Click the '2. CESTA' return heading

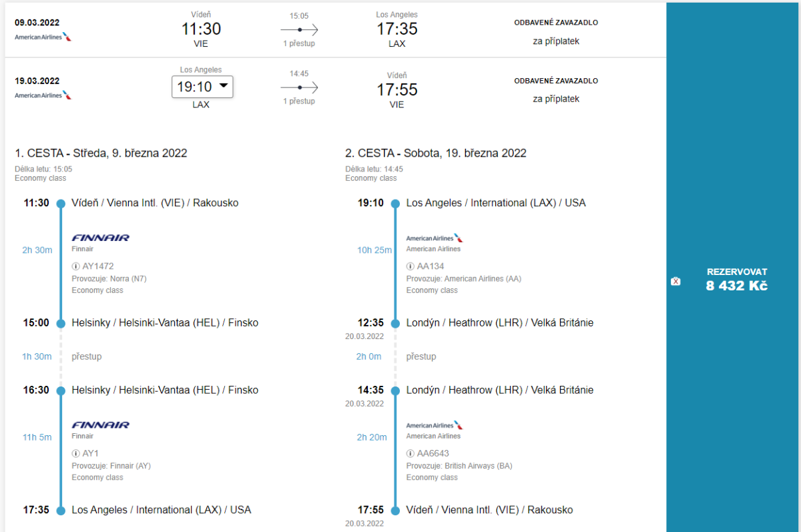point(435,154)
